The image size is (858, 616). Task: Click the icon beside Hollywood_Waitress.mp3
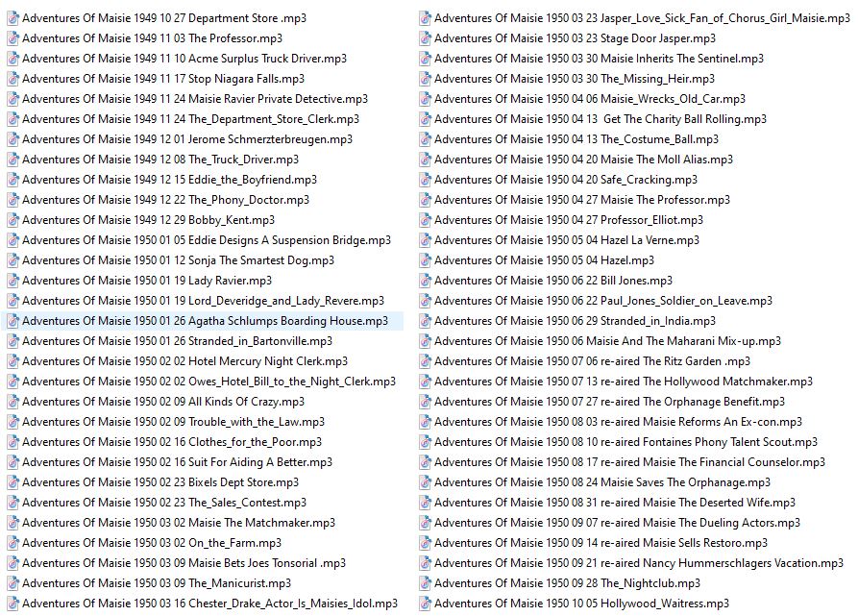pos(425,604)
